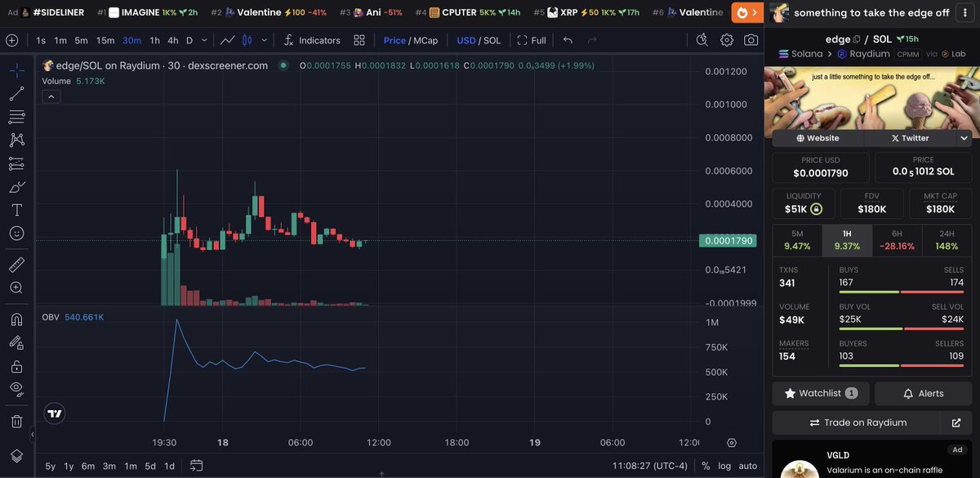This screenshot has width=980, height=478.
Task: Select the 6H stats tab
Action: pos(897,239)
